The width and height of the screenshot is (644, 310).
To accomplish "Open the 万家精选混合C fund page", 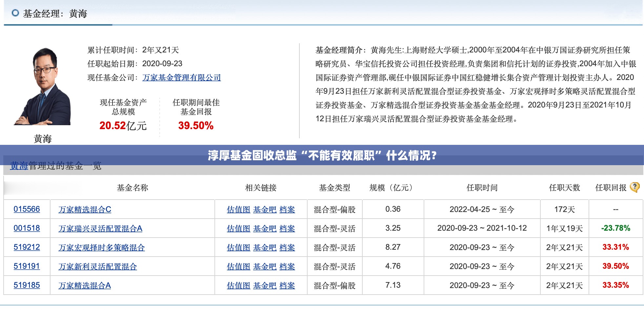I will point(85,209).
